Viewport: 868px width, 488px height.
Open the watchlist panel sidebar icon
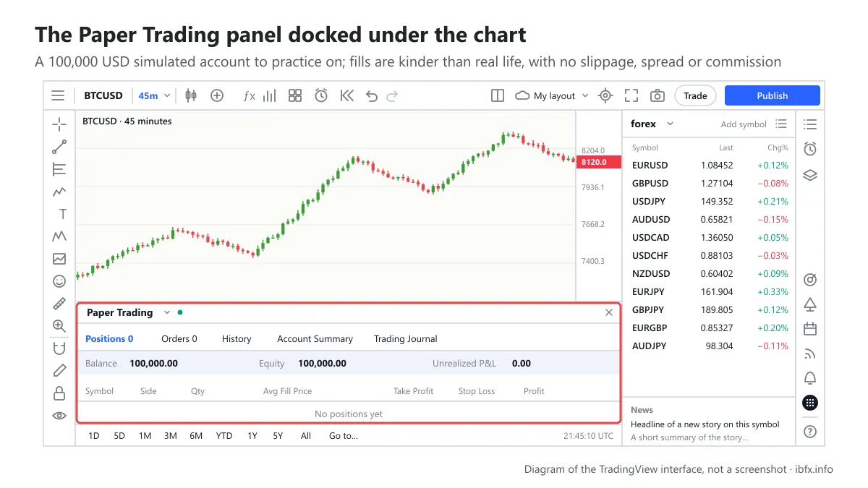click(x=810, y=124)
